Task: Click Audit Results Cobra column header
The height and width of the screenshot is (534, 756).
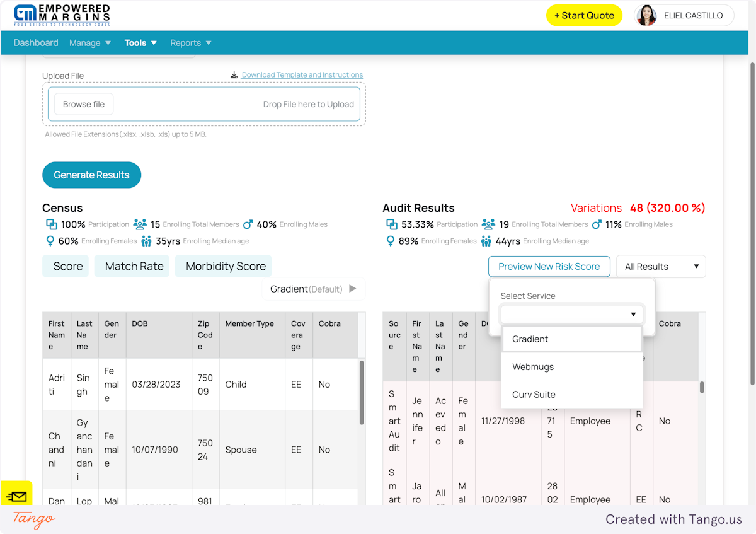Action: point(675,347)
